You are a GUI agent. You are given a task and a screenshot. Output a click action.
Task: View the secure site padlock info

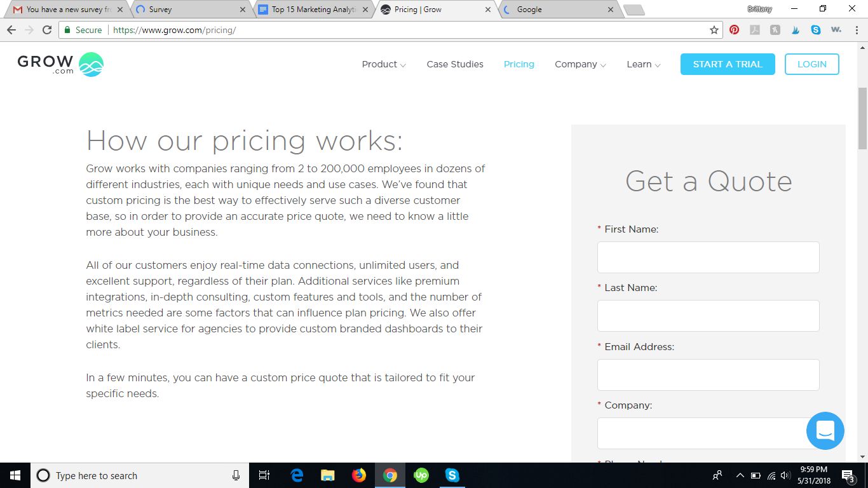click(68, 30)
